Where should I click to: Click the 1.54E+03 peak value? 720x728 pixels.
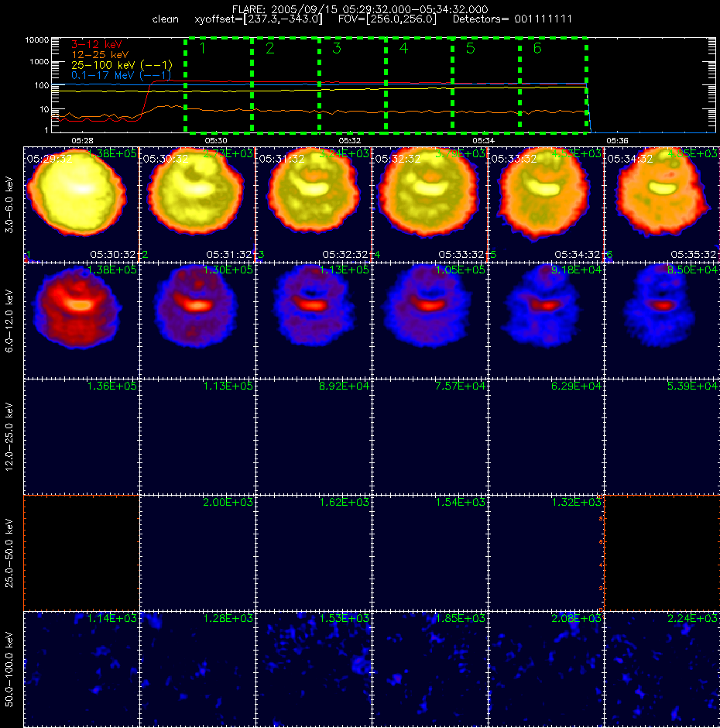click(460, 502)
